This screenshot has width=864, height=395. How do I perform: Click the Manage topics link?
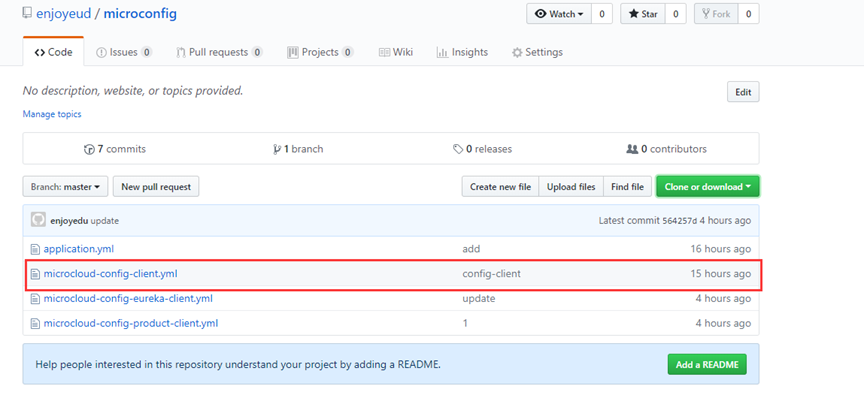(x=52, y=114)
